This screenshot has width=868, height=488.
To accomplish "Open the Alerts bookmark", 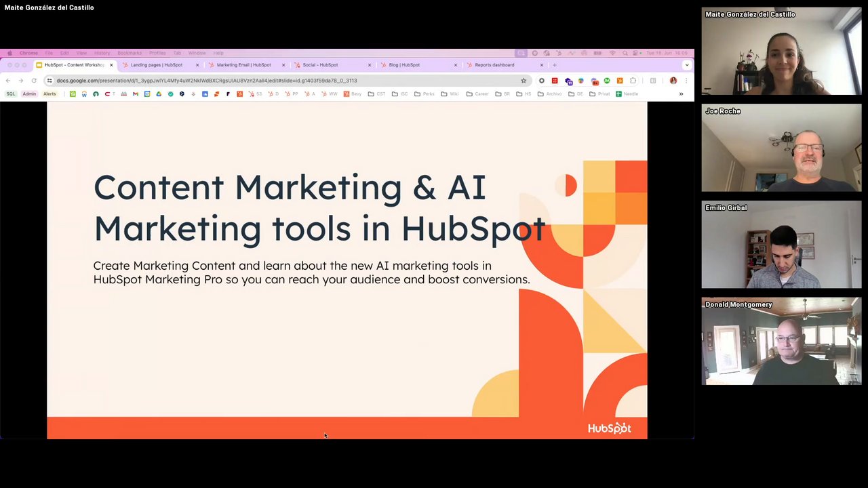I will pyautogui.click(x=50, y=94).
